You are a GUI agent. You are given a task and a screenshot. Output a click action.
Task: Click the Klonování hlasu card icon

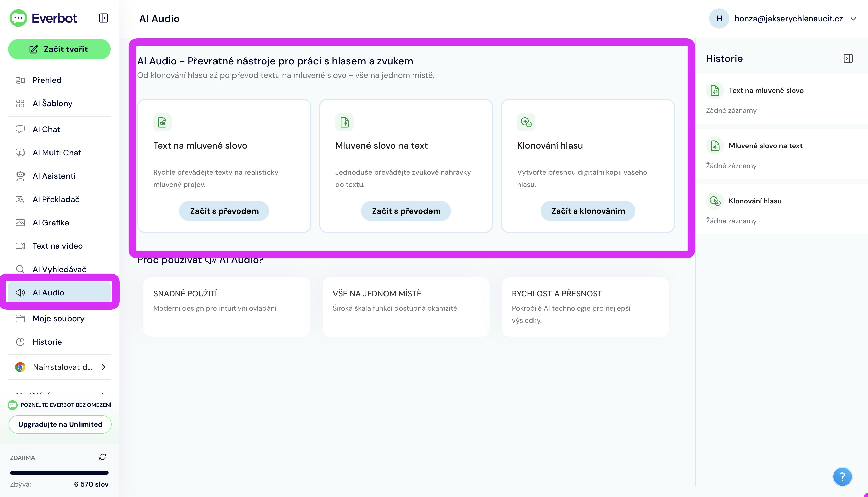pos(526,122)
